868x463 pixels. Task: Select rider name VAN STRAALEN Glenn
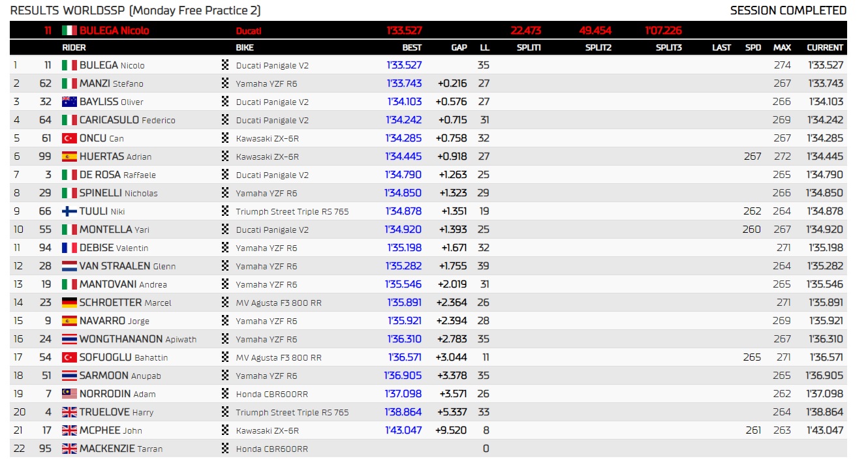point(127,266)
